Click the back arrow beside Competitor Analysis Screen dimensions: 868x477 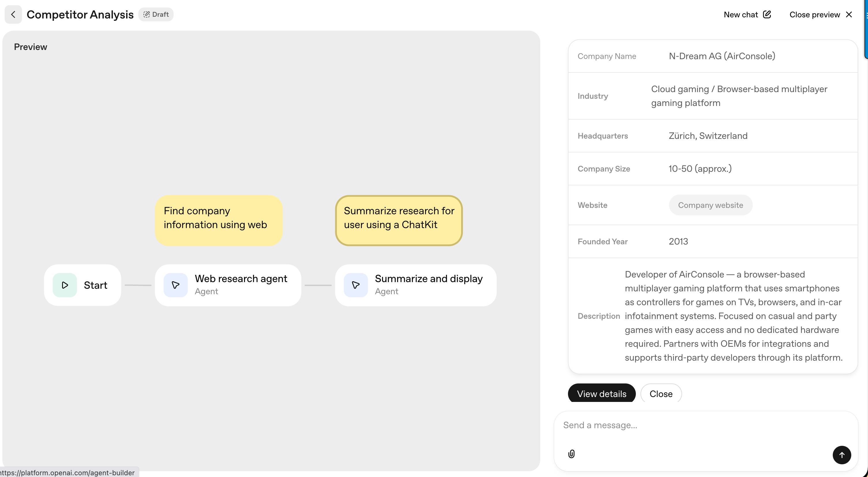click(13, 14)
